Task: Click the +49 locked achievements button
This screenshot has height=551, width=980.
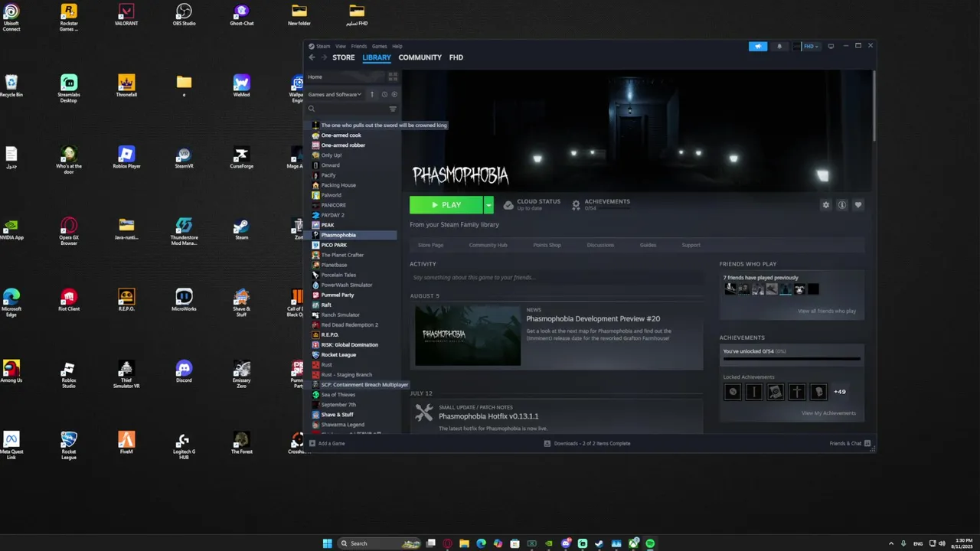Action: pos(840,392)
